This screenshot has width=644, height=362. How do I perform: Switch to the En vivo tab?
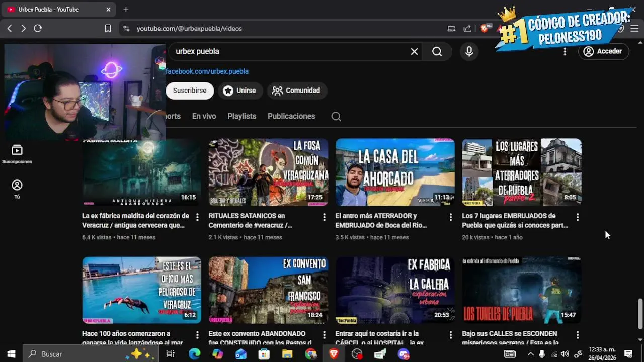coord(204,116)
